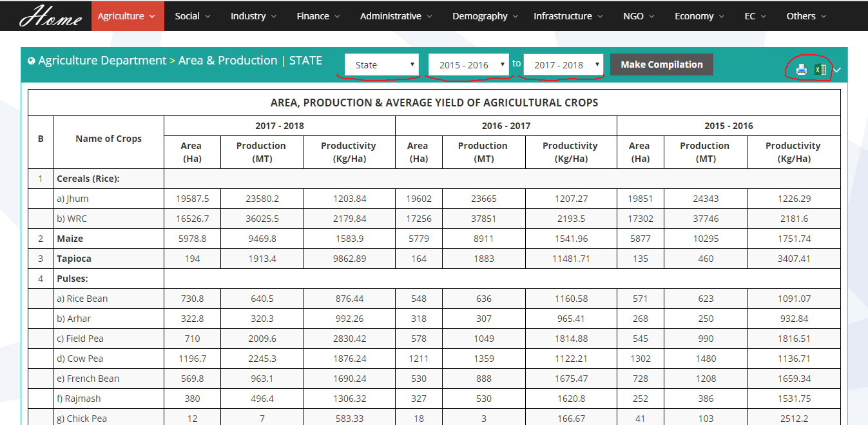Expand the chevron next to Excel icon
Viewport: 868px width, 425px height.
point(837,70)
